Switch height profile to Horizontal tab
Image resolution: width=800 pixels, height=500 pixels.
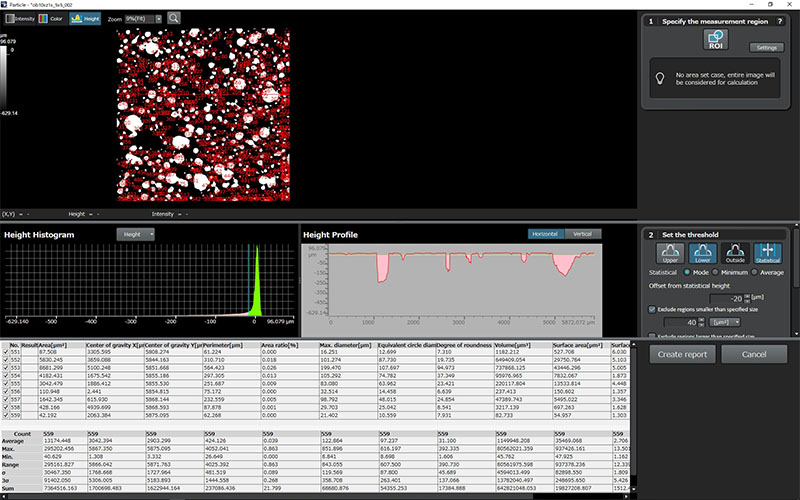546,234
